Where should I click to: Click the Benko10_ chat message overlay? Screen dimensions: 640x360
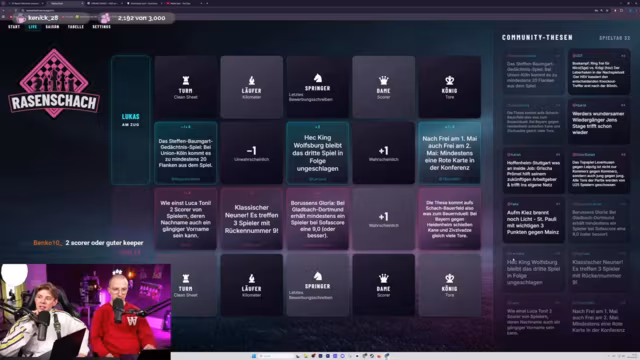(x=88, y=243)
